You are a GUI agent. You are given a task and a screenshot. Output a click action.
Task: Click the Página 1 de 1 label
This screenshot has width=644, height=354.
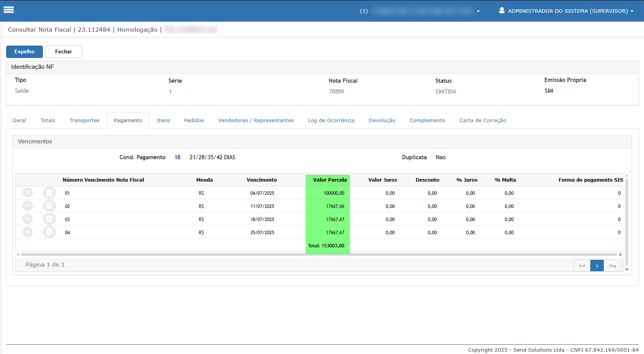click(45, 265)
